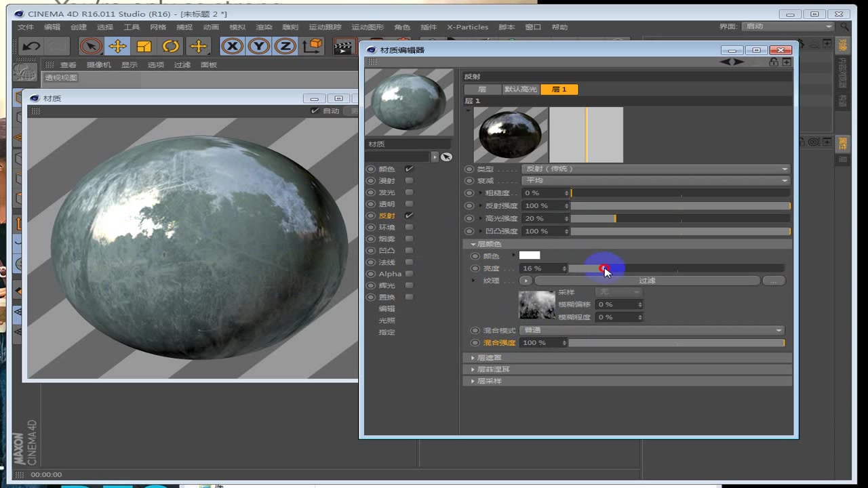Collapse the 层颜色 section
The image size is (868, 488).
473,244
